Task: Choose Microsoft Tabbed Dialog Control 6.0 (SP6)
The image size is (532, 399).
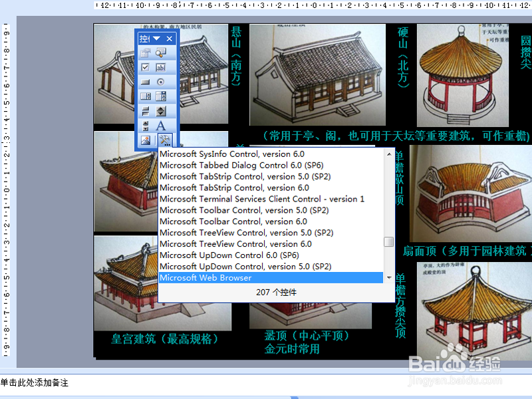Action: (271, 165)
